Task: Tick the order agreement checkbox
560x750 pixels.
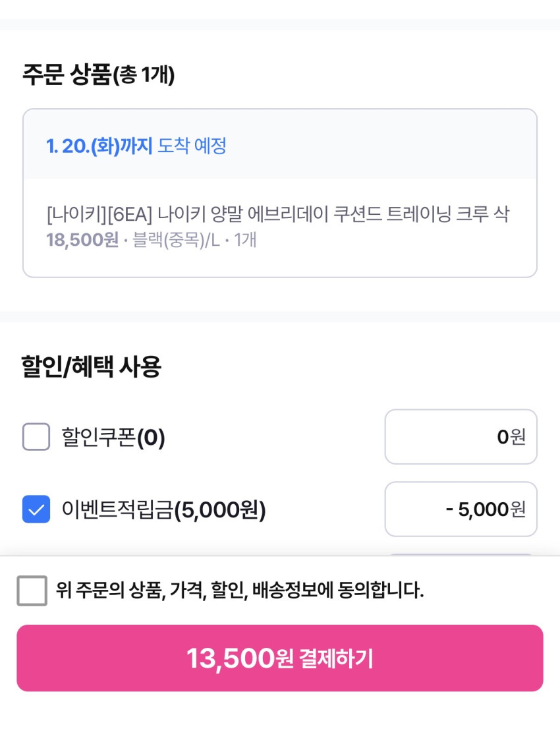Action: coord(32,591)
